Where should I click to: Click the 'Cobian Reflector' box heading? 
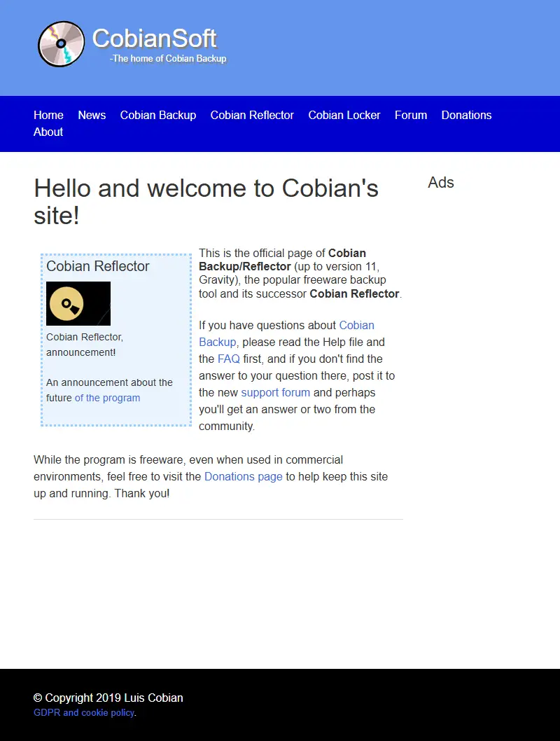coord(98,266)
